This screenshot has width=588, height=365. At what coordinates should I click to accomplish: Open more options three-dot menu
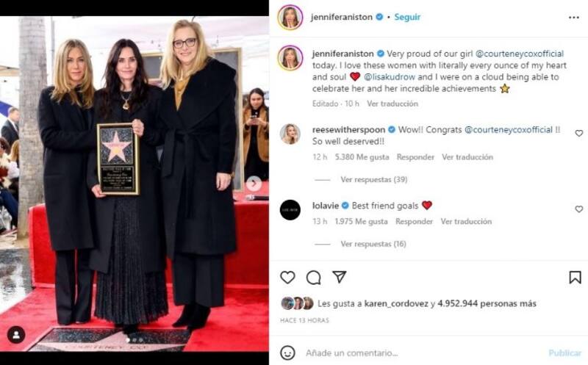pyautogui.click(x=574, y=17)
